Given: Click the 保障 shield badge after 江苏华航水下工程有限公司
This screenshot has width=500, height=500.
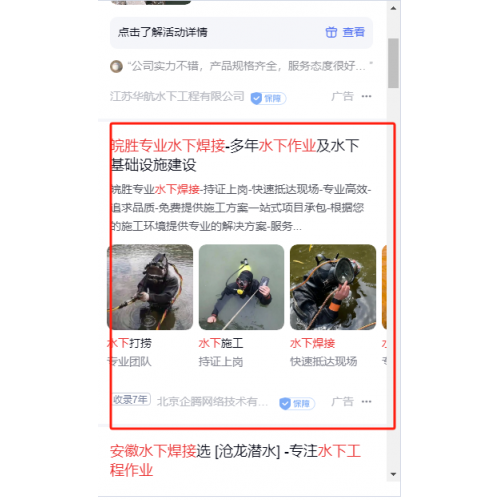Looking at the screenshot, I should pyautogui.click(x=268, y=98).
